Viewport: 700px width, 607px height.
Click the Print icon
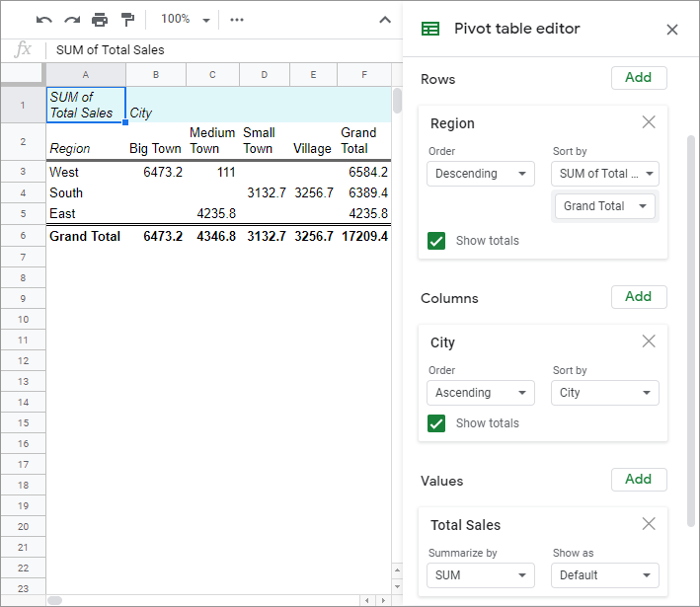tap(100, 20)
